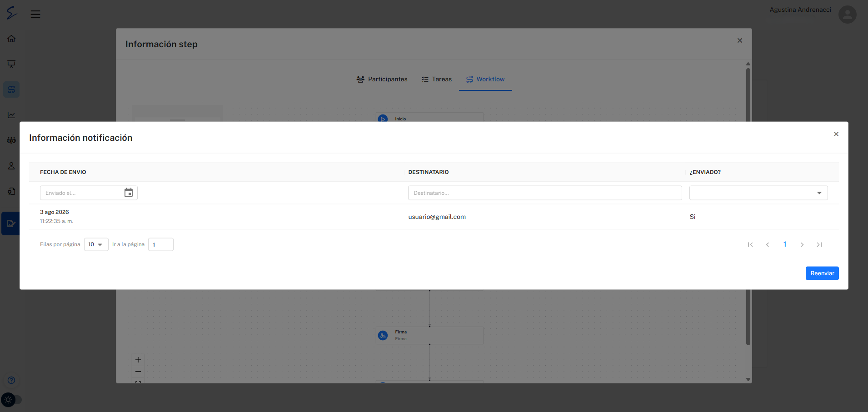Open the groups sidebar icon
Screen dimensions: 868x412
(11, 140)
